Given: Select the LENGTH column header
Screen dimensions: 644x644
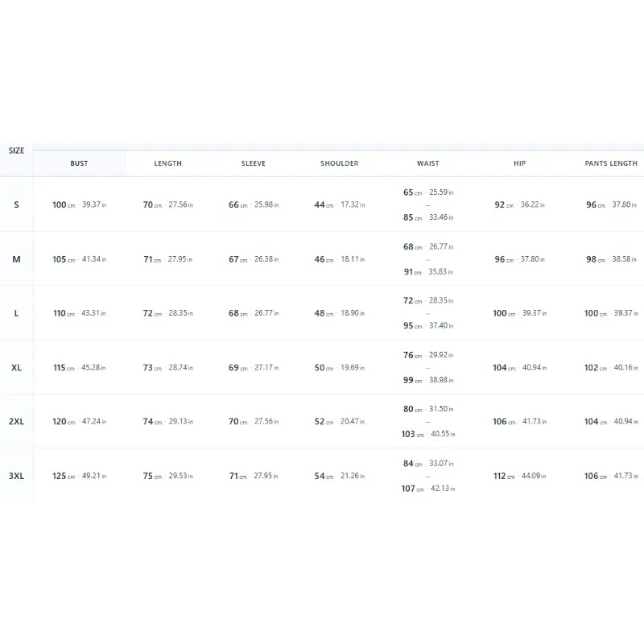Looking at the screenshot, I should [167, 163].
